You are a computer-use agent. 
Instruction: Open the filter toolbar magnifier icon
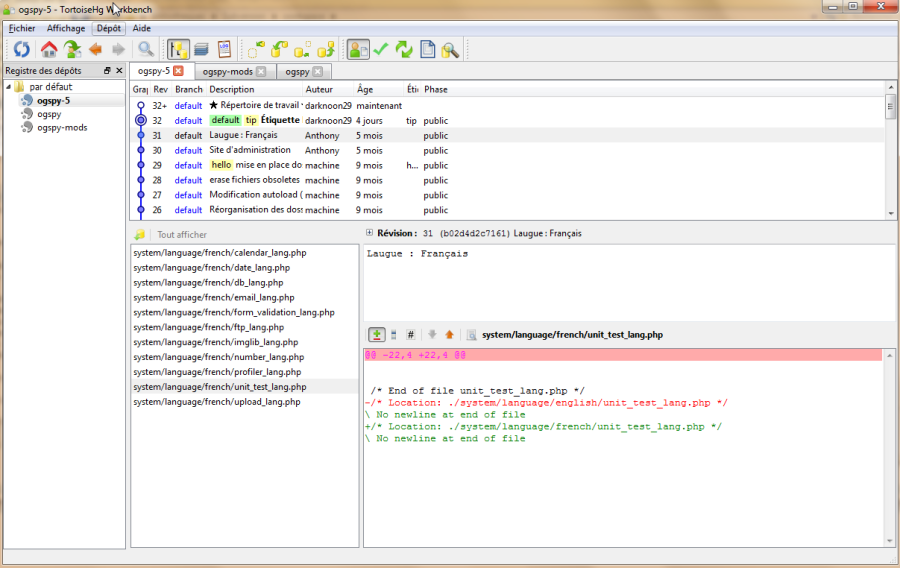pos(146,50)
